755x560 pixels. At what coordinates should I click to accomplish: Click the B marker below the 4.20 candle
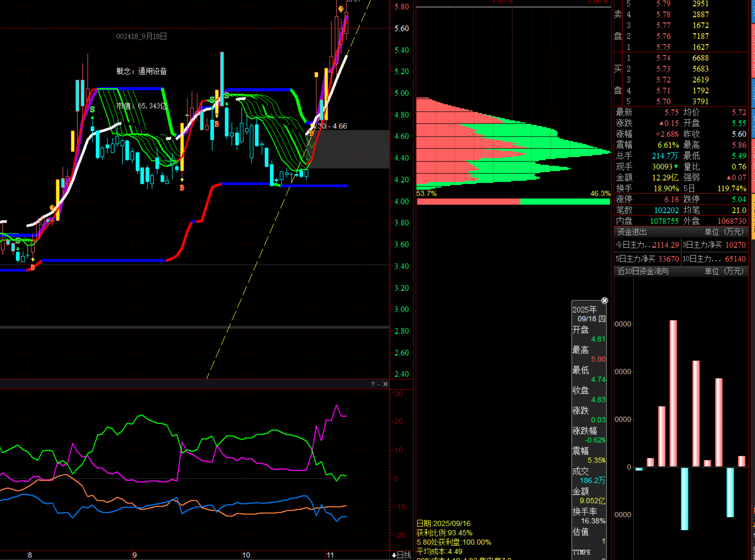click(x=182, y=187)
